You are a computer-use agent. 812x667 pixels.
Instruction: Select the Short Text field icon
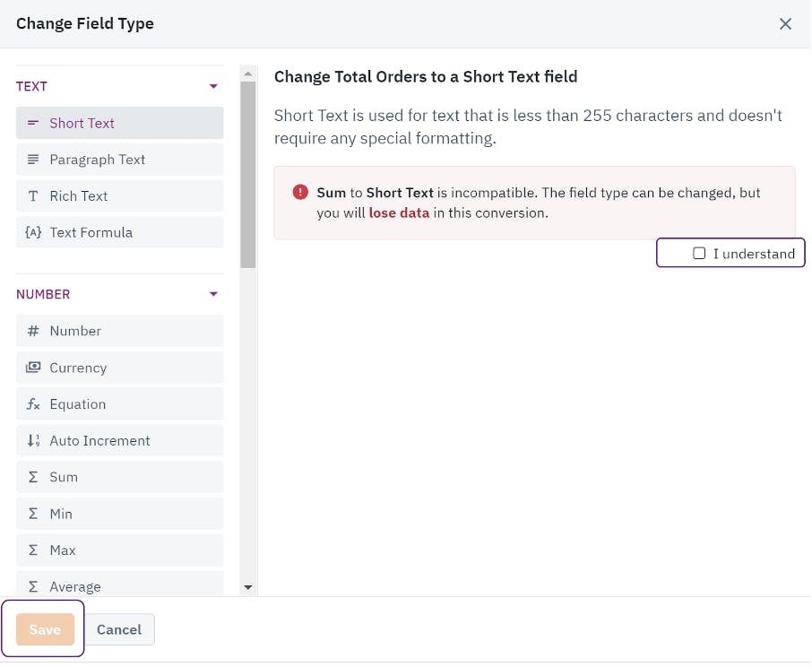click(32, 123)
